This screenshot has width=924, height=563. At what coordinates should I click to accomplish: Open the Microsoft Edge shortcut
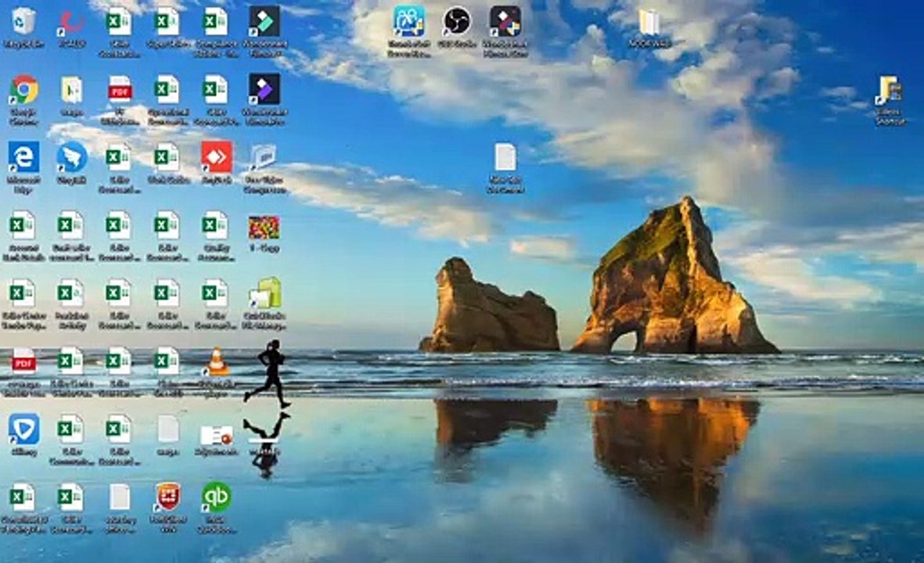pyautogui.click(x=23, y=157)
